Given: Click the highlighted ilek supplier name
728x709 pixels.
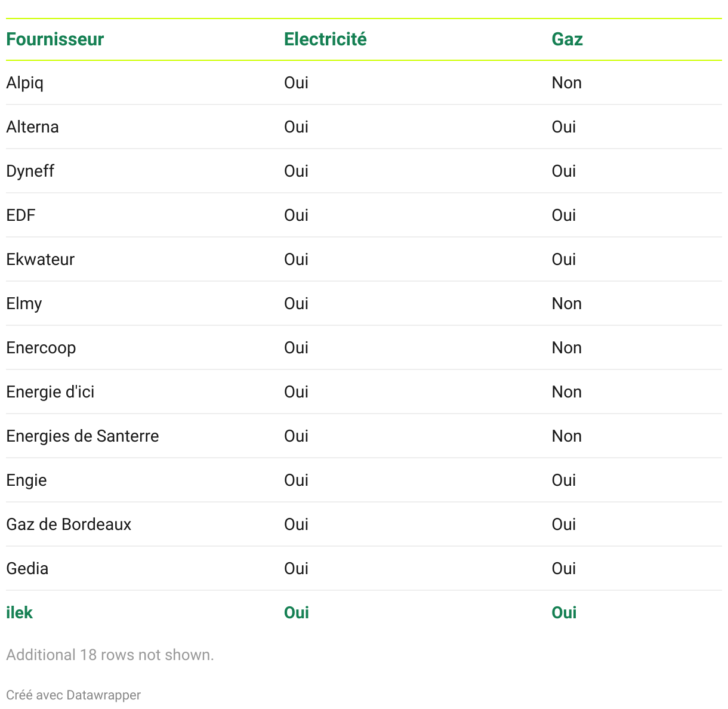Looking at the screenshot, I should pos(19,613).
